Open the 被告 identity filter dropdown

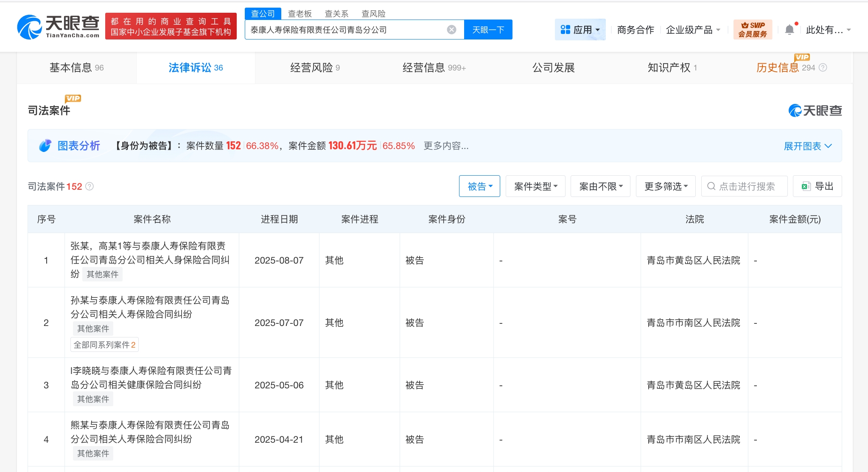479,186
